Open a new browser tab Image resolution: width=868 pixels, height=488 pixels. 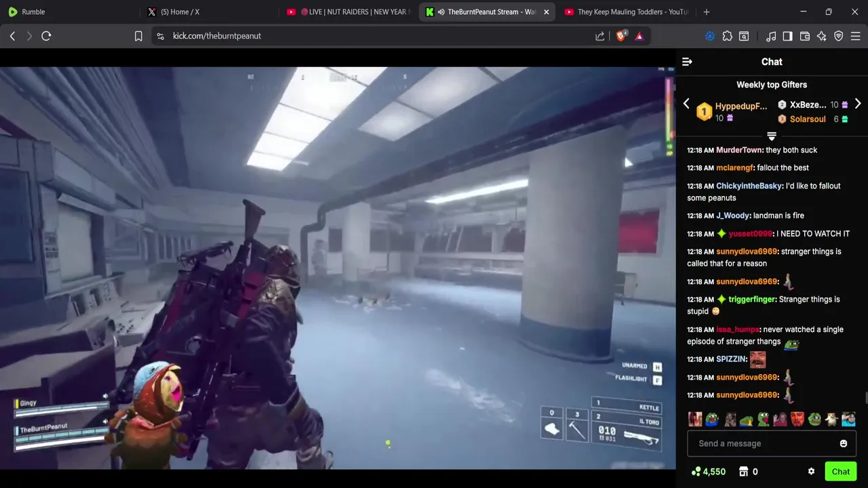point(707,12)
